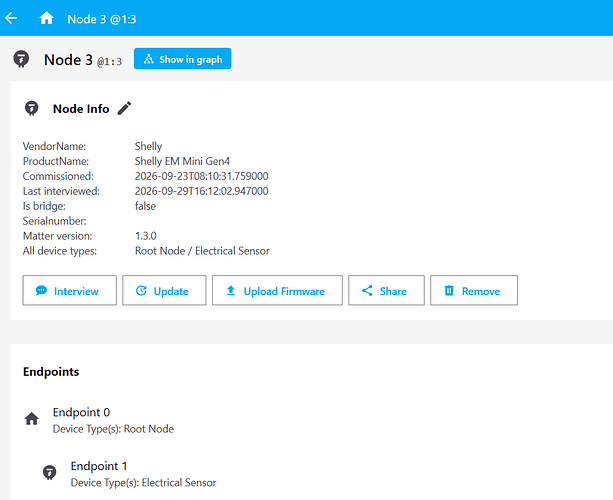The image size is (613, 500).
Task: Click the device icon beside the Node 3 heading
Action: click(x=21, y=59)
